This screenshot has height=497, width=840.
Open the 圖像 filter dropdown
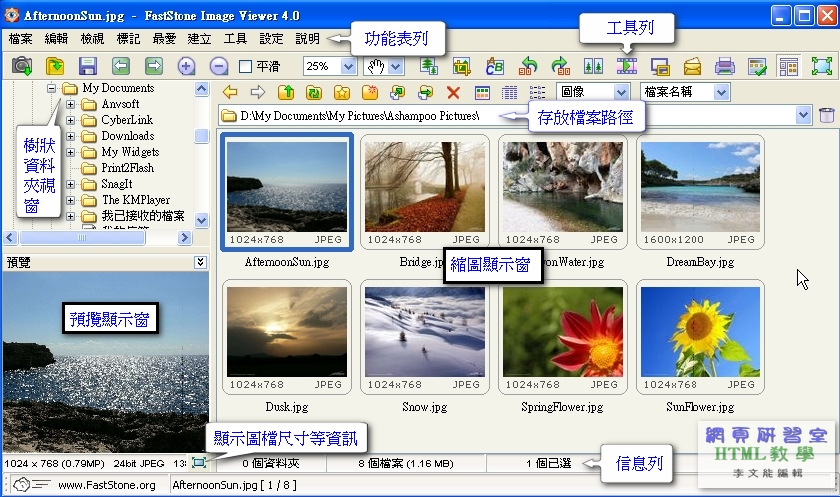(x=621, y=92)
